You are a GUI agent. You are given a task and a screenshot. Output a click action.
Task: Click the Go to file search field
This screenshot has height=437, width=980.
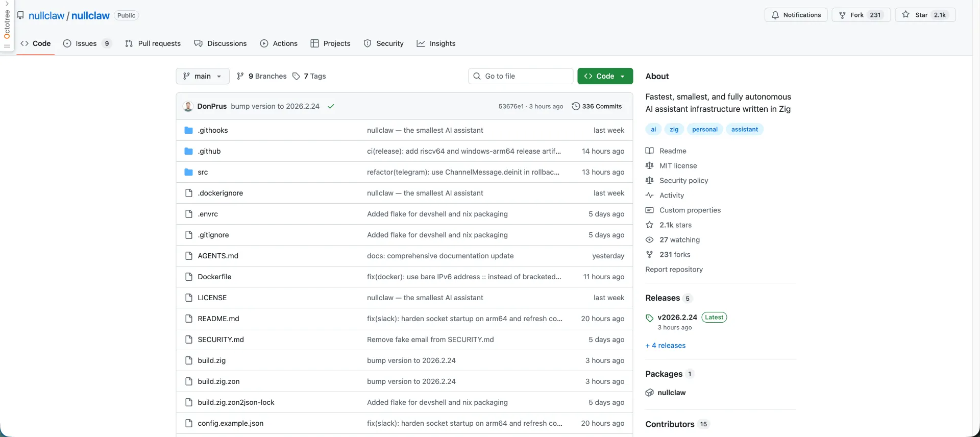coord(521,76)
